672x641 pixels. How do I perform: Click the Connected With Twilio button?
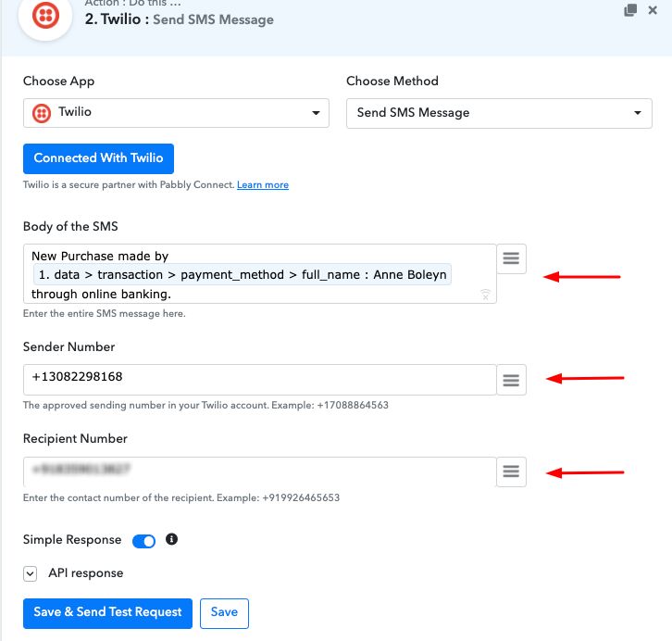click(98, 158)
